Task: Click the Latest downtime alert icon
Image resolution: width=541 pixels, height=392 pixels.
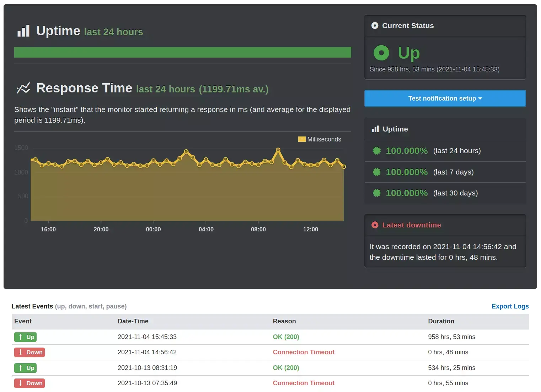Action: tap(375, 225)
